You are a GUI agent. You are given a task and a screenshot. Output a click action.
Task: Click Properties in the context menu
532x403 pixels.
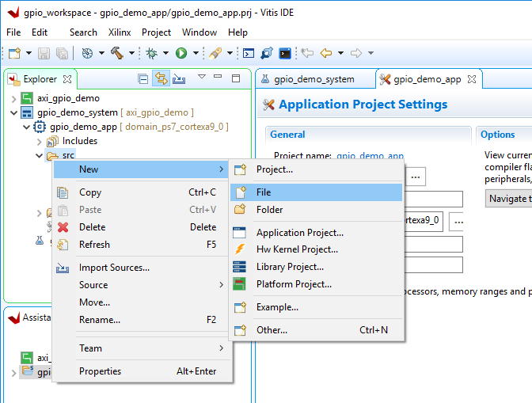point(100,371)
